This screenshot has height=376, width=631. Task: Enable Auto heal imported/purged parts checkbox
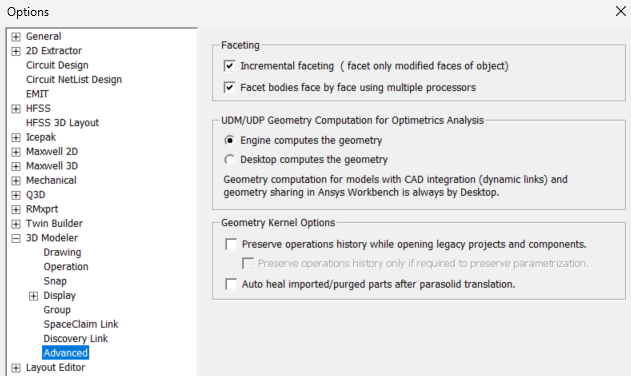231,284
